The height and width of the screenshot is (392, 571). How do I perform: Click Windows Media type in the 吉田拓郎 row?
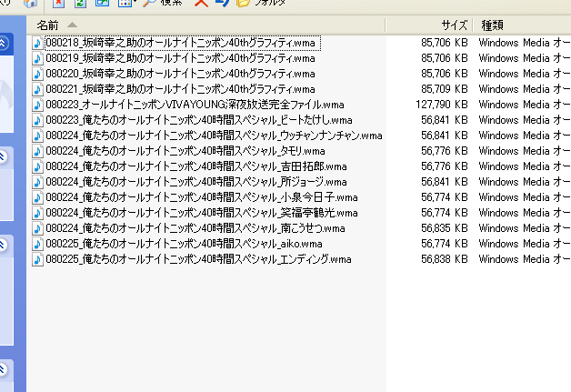pos(525,166)
